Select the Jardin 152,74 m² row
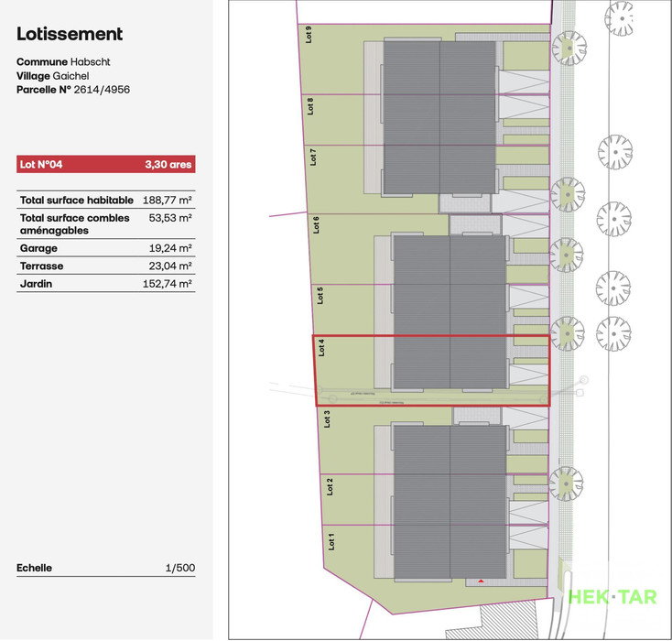Image resolution: width=672 pixels, height=641 pixels. click(105, 284)
